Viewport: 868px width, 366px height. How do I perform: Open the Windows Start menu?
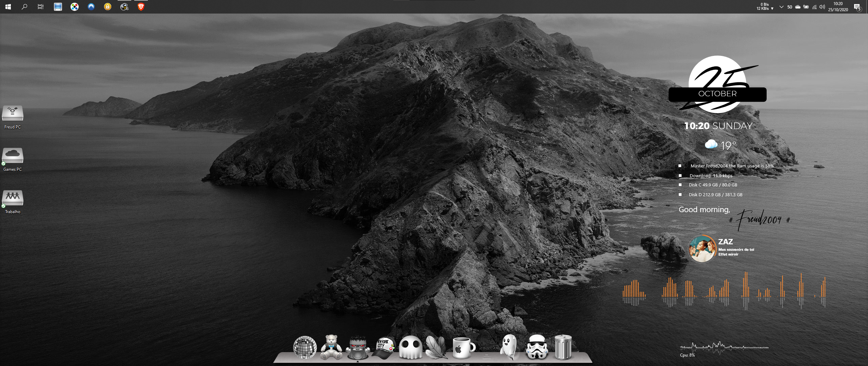coord(8,6)
